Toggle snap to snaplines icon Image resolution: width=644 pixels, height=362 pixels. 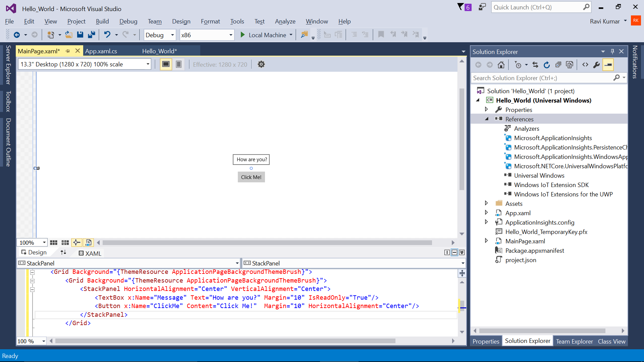76,242
